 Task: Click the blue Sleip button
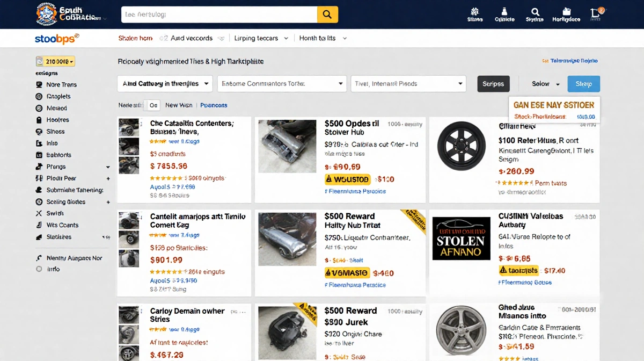583,84
